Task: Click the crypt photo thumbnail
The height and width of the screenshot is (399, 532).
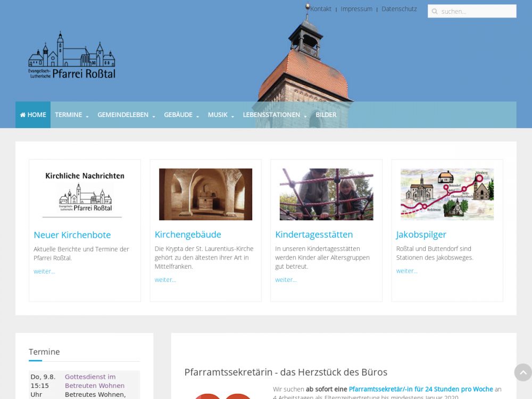Action: click(x=205, y=194)
